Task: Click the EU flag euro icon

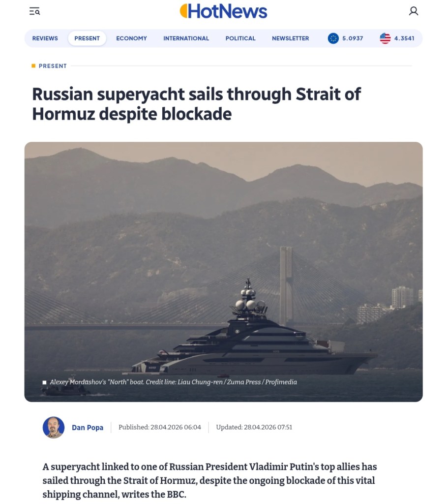Action: tap(333, 38)
